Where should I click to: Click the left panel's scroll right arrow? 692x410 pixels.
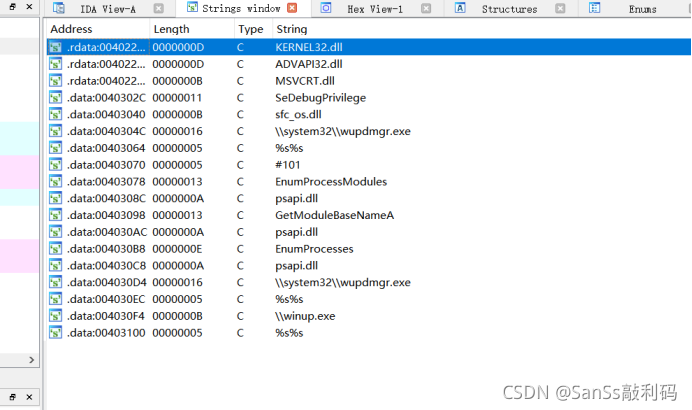pos(32,359)
